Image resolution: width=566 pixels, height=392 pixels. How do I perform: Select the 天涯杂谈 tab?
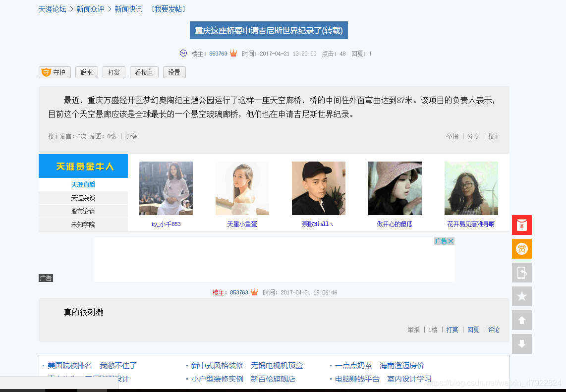(x=83, y=198)
